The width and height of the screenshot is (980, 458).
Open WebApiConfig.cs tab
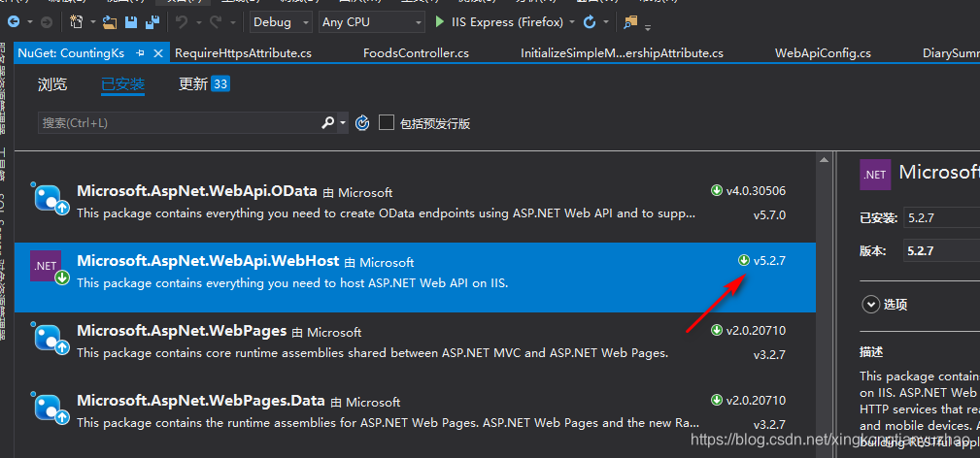pos(823,53)
